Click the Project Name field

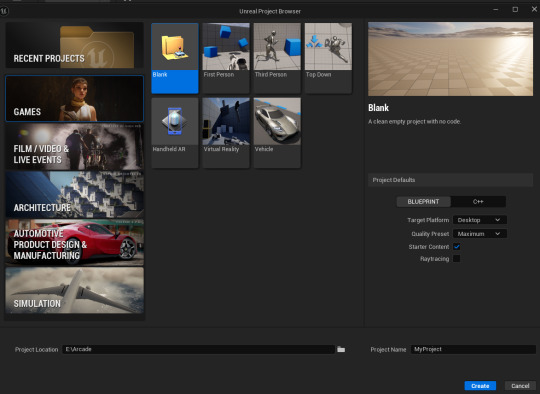[473, 349]
